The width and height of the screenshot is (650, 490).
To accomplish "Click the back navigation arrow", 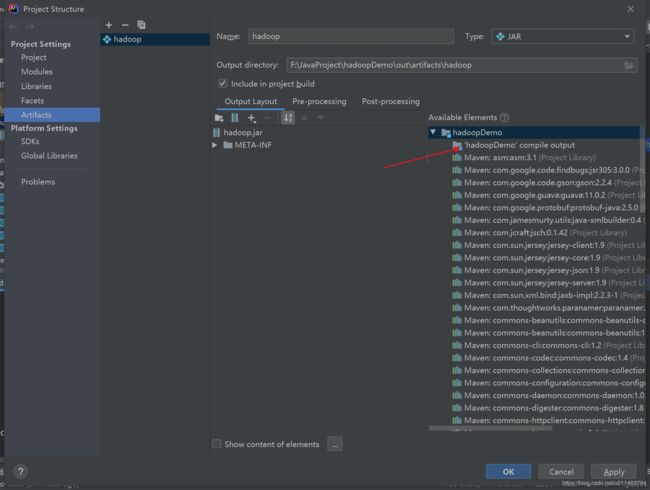I will [x=13, y=27].
